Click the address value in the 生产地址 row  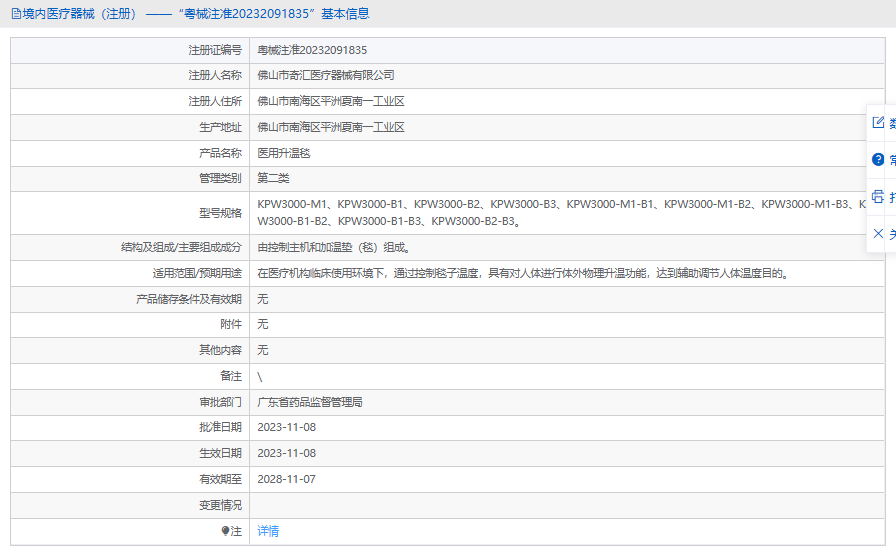click(x=331, y=127)
